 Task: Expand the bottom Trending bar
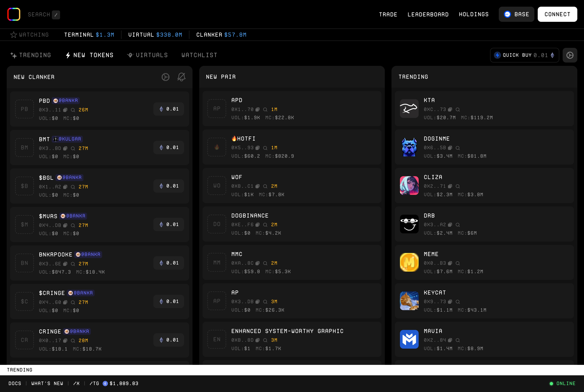pyautogui.click(x=20, y=370)
